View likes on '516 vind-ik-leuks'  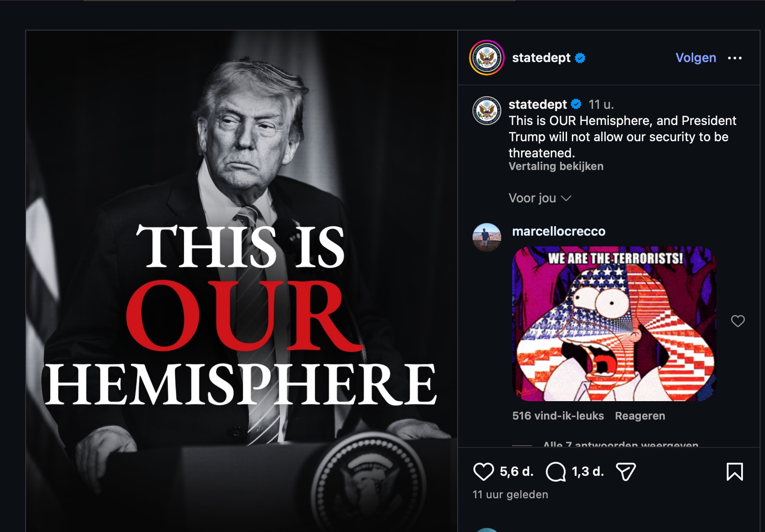tap(558, 416)
